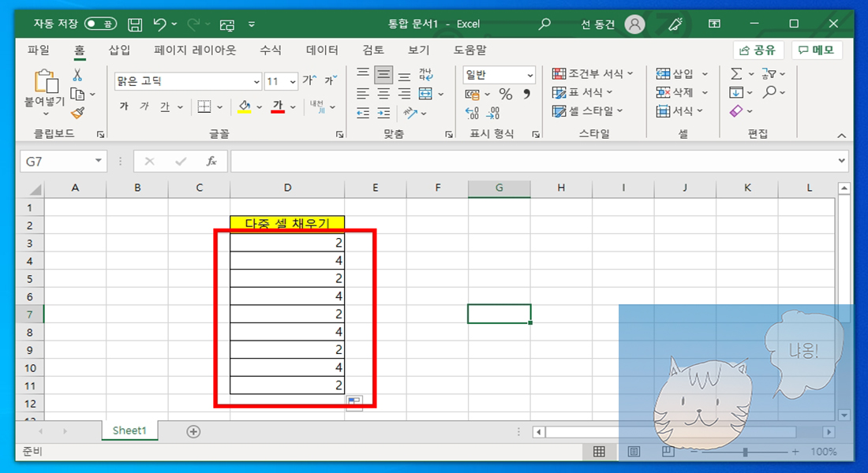Toggle italic formatting 가
This screenshot has height=473, width=868.
[144, 106]
